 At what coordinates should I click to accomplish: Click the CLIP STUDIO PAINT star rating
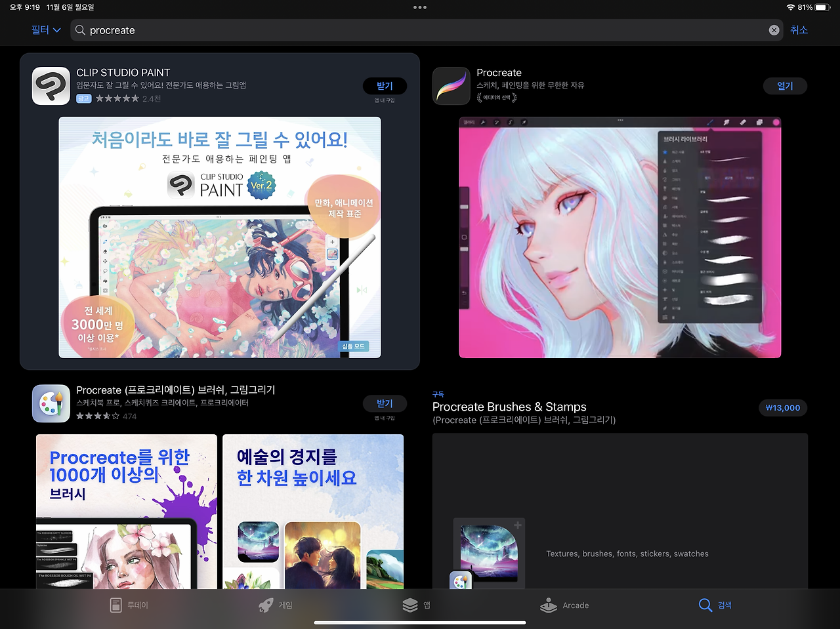pyautogui.click(x=117, y=98)
